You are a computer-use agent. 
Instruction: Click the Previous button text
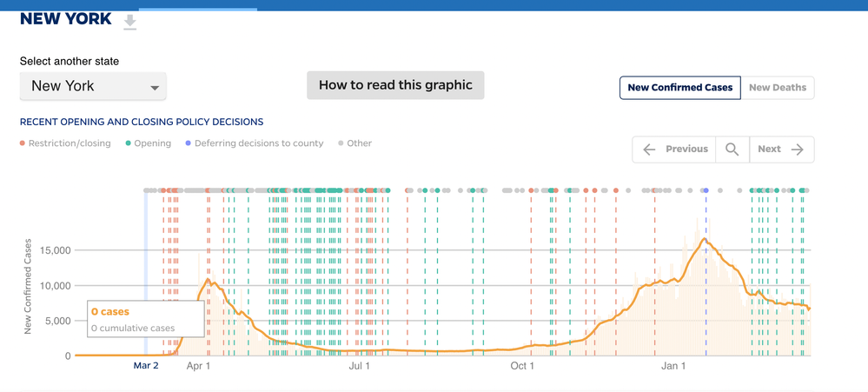point(686,149)
